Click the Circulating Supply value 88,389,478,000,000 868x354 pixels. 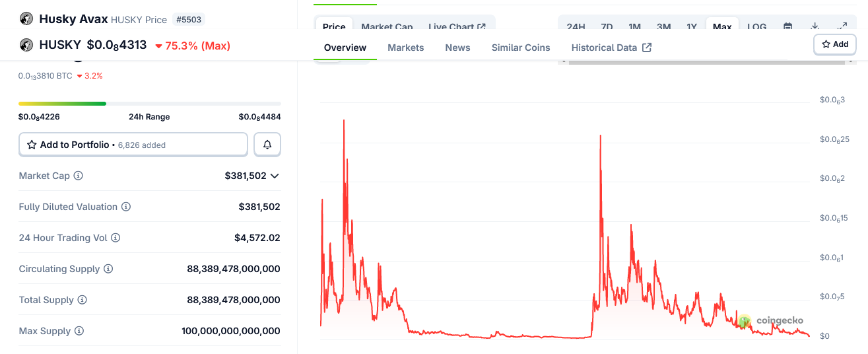click(x=234, y=269)
